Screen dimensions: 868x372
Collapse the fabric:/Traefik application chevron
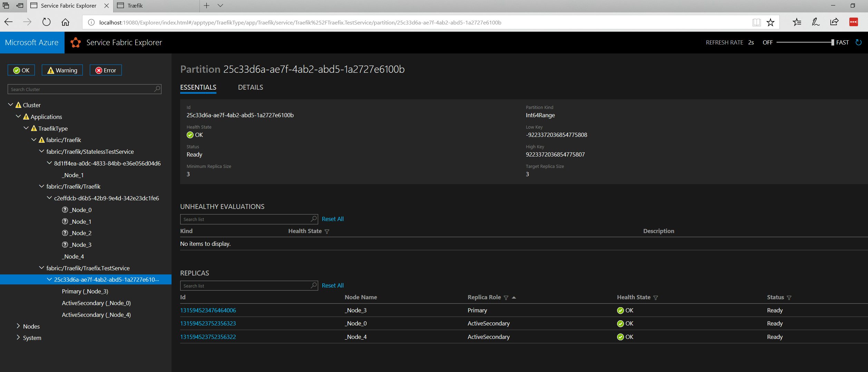(34, 139)
